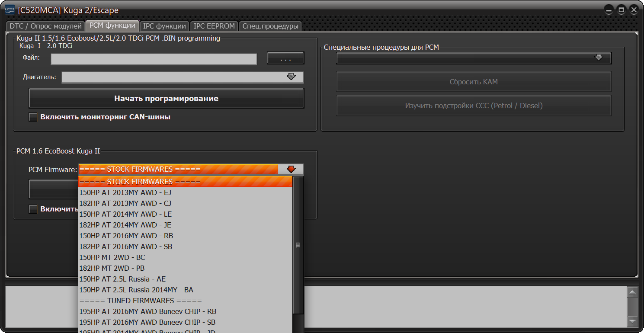Screen dimensions: 644x333
Task: Click the scroll down arrow in log panel
Action: pyautogui.click(x=632, y=321)
